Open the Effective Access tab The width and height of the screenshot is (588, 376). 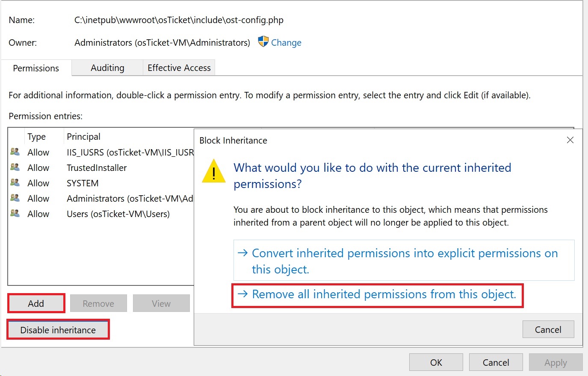pos(179,68)
